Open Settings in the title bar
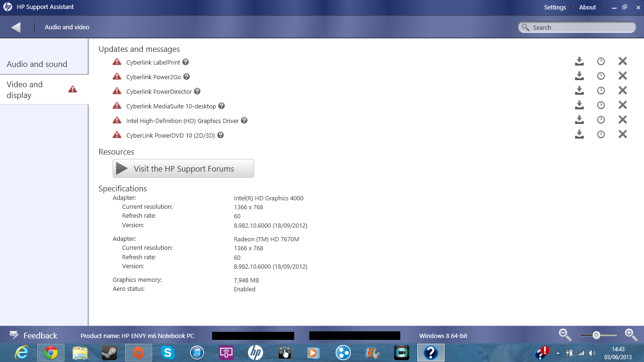Screen dimensions: 644x362 point(555,7)
